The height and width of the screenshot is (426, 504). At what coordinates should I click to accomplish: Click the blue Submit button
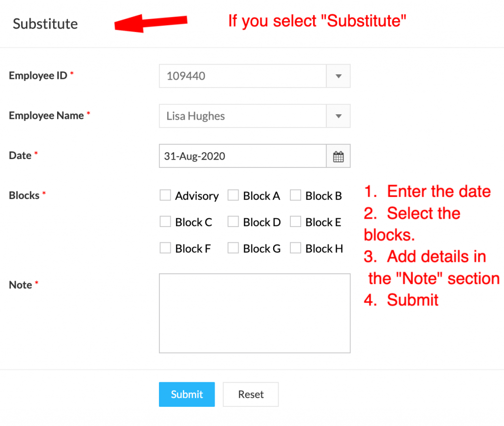click(187, 394)
